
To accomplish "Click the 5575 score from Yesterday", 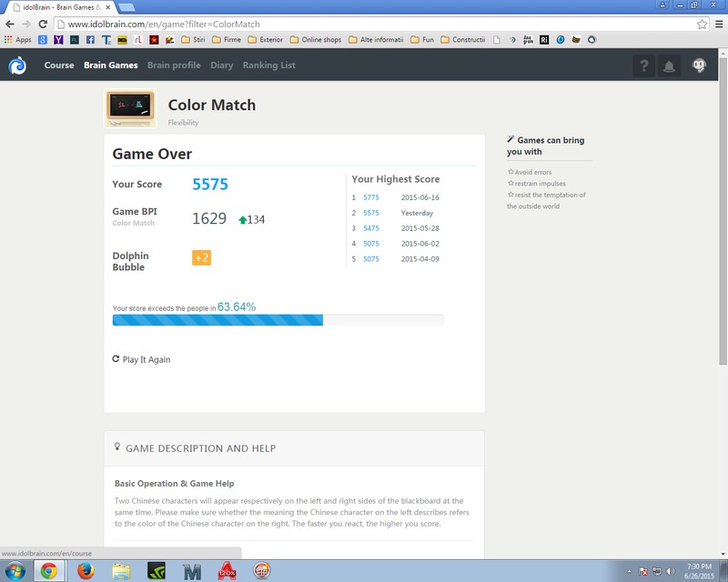I will (x=371, y=213).
